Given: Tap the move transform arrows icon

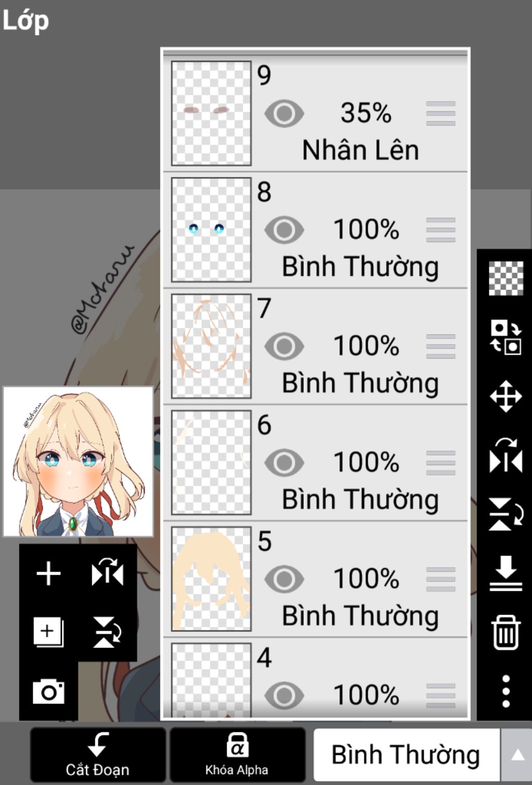Looking at the screenshot, I should (506, 396).
